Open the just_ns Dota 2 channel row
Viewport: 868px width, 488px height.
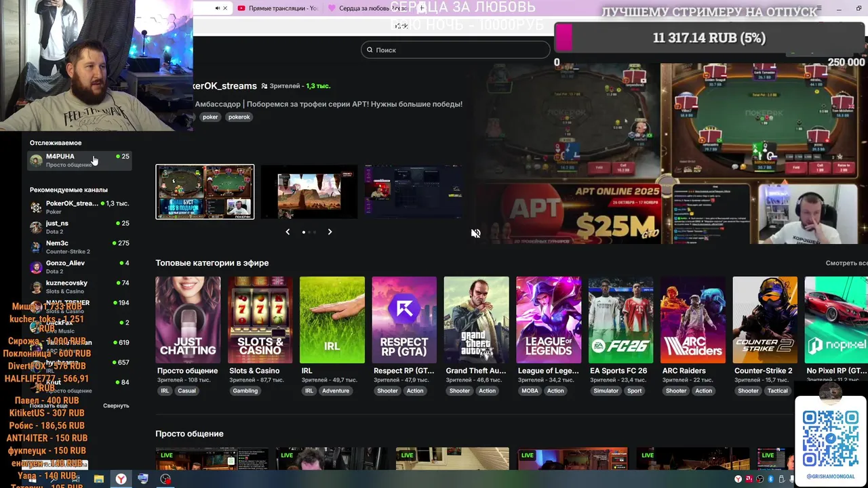pyautogui.click(x=79, y=227)
